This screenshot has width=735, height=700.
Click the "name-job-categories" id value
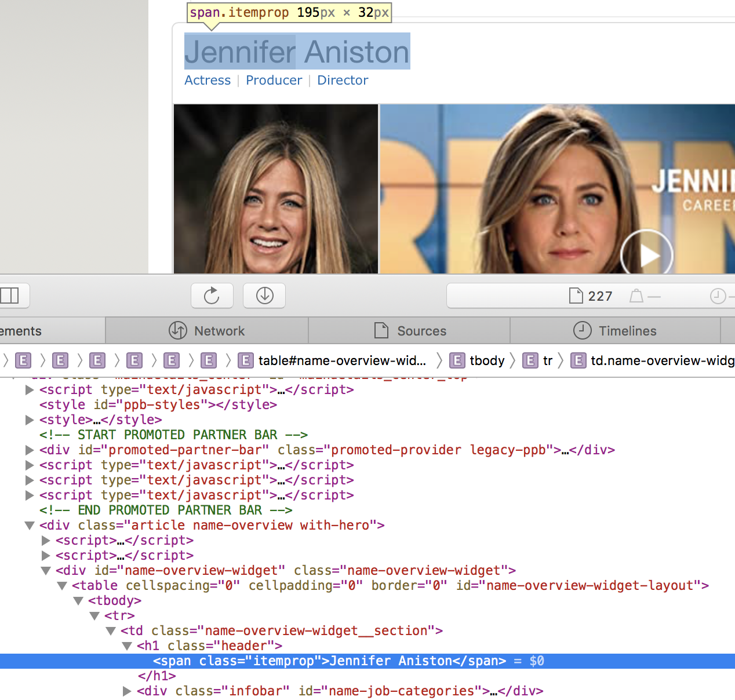tap(402, 691)
